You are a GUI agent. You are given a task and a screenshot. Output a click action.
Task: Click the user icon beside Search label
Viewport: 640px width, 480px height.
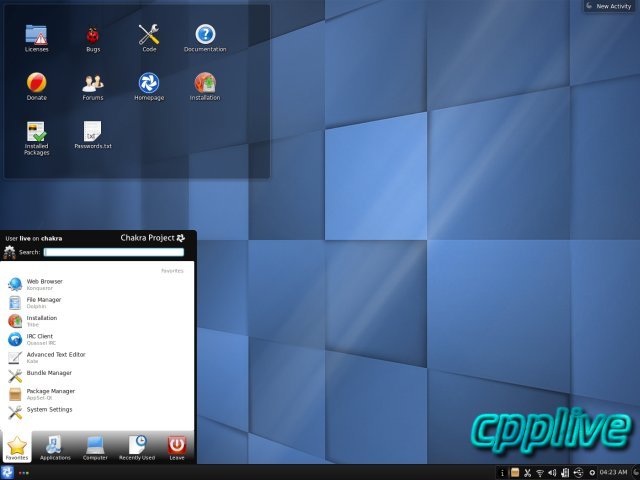pyautogui.click(x=9, y=252)
